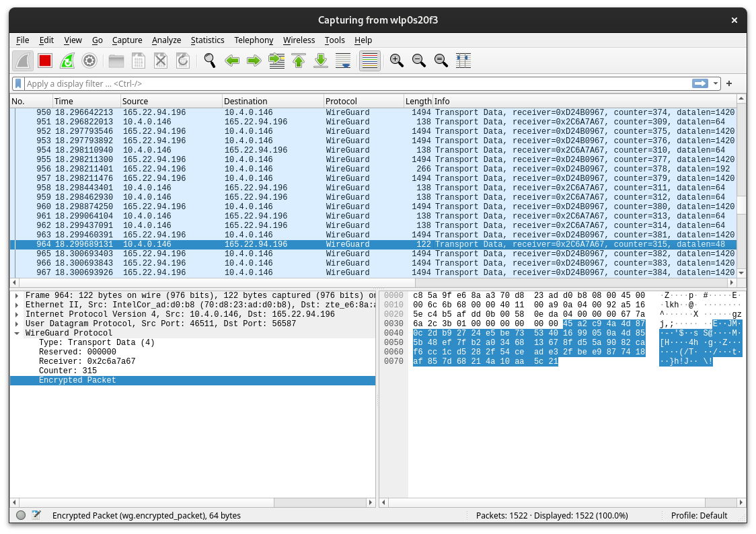Zoom in on packet text
756x534 pixels.
[x=397, y=61]
